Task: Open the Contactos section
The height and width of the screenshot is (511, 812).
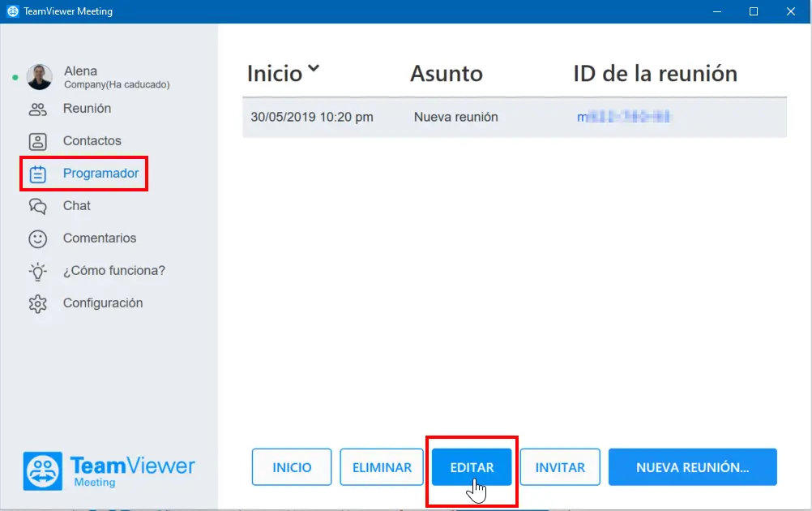Action: 92,141
